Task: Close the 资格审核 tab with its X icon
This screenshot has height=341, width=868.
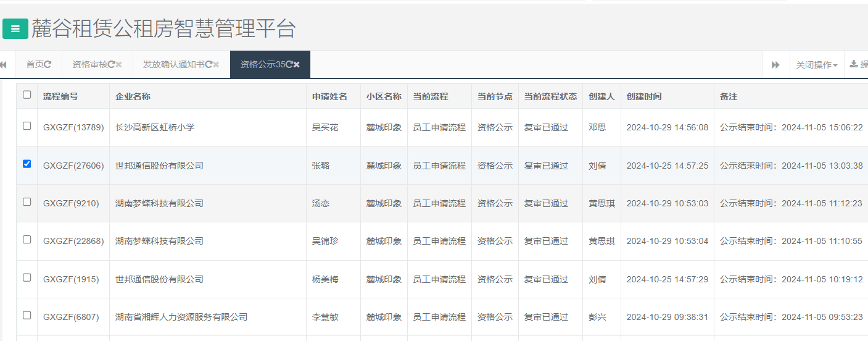Action: tap(119, 64)
